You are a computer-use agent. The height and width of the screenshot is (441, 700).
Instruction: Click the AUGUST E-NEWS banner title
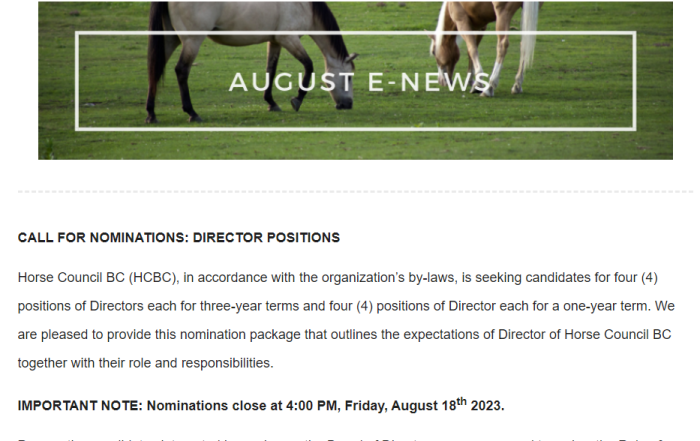click(x=359, y=82)
